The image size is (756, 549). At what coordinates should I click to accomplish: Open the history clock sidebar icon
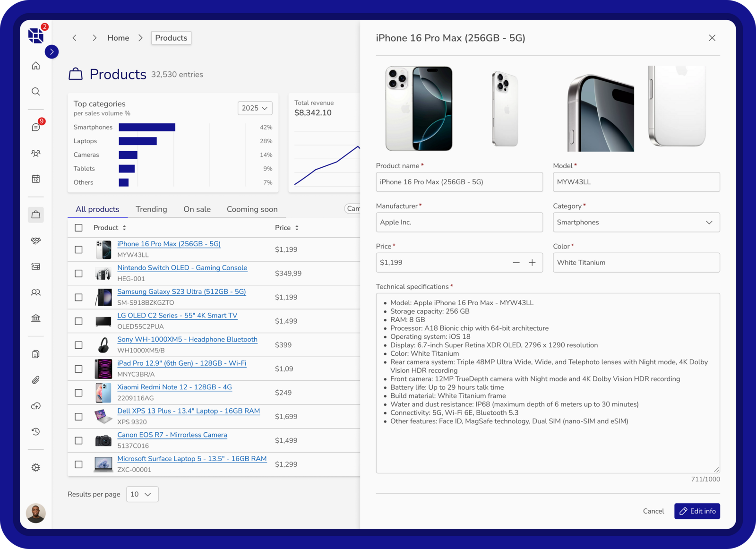(x=36, y=432)
